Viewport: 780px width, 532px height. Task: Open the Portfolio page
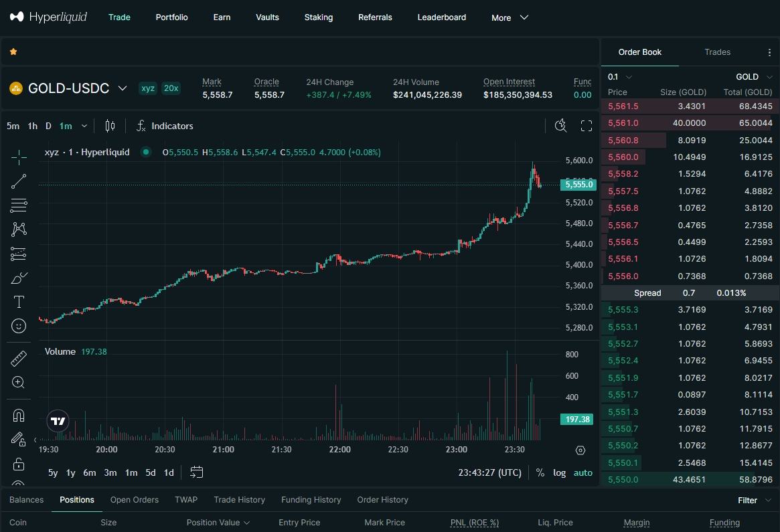[171, 17]
